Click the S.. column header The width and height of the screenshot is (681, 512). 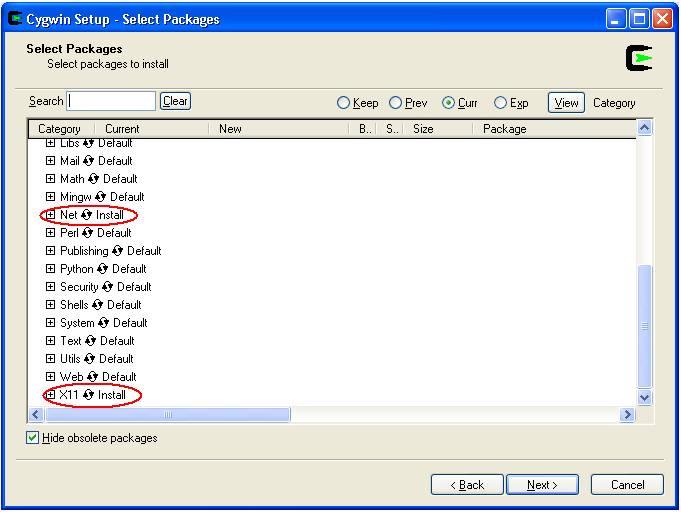tap(391, 129)
